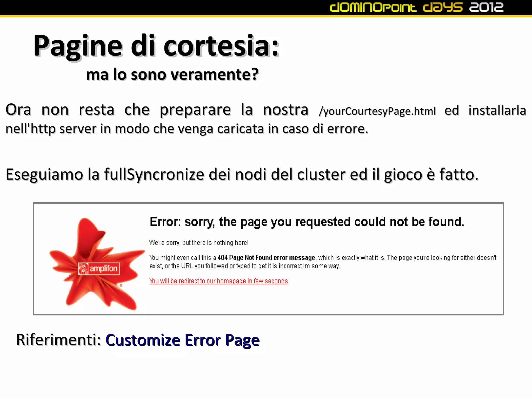Click the 'We're sorry, but there is nothing here!' line
The image size is (532, 399).
[x=199, y=243]
